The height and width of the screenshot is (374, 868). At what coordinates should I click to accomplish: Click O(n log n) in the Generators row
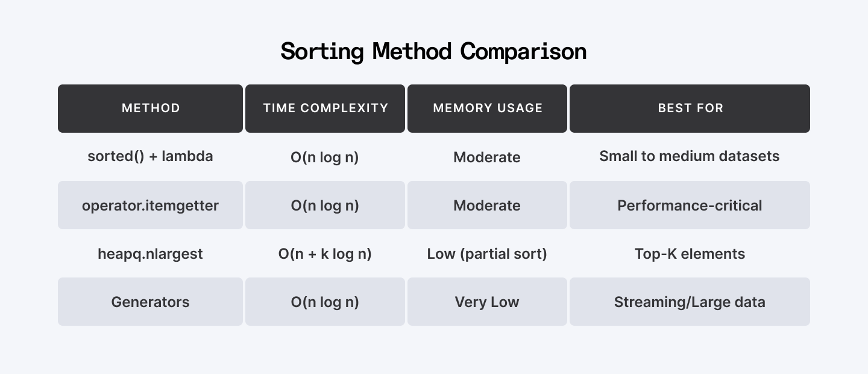pyautogui.click(x=325, y=302)
